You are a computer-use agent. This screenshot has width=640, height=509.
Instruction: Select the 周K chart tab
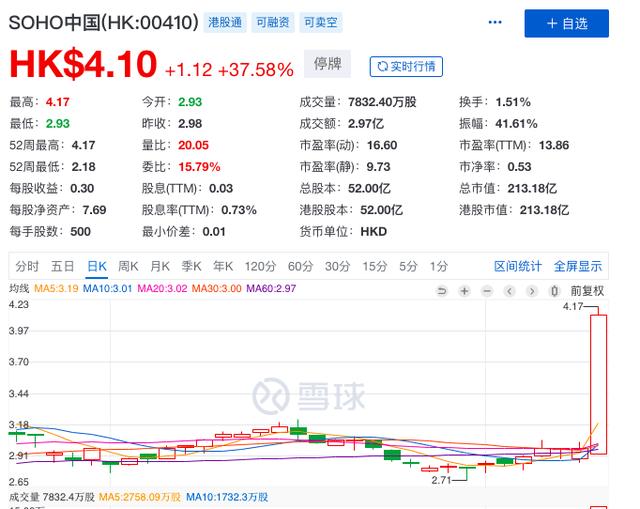pos(128,267)
